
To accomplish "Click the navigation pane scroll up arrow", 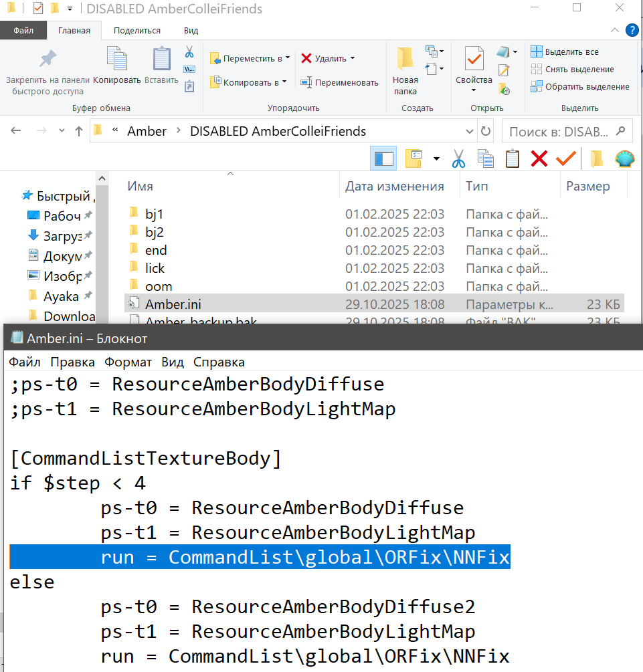I will coord(102,178).
